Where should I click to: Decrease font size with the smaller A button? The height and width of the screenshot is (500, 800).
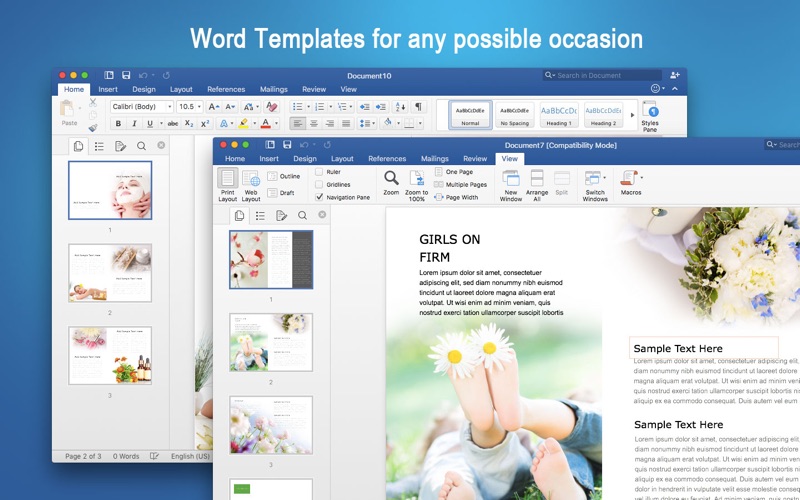pos(230,107)
